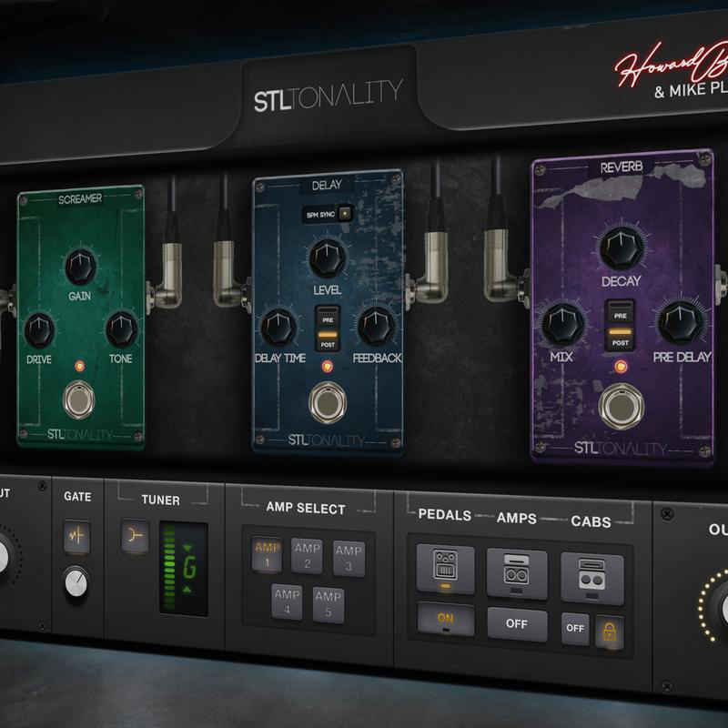This screenshot has width=728, height=728.
Task: Select AMP 3
Action: tap(349, 559)
